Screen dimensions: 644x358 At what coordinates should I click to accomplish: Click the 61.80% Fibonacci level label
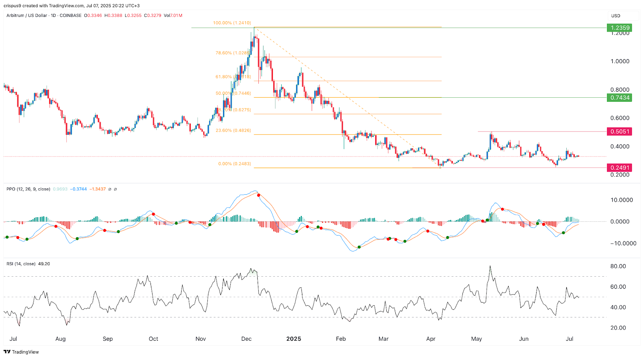click(233, 77)
